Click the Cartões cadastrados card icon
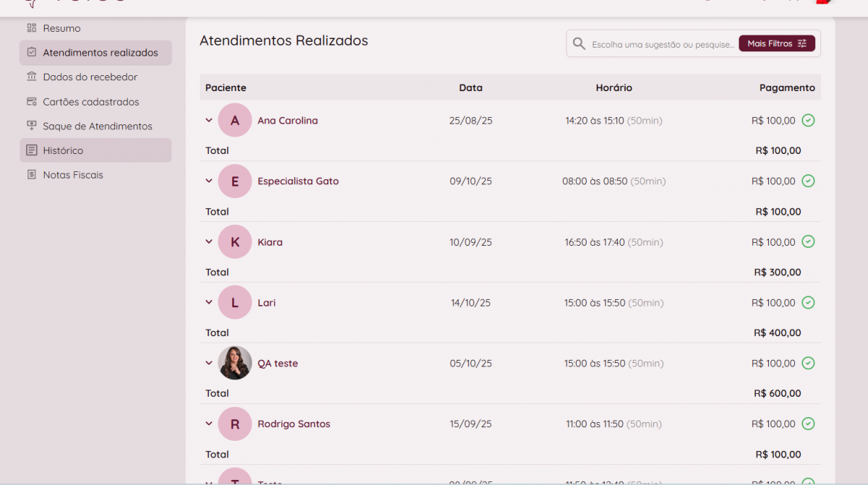The height and width of the screenshot is (485, 868). 31,102
